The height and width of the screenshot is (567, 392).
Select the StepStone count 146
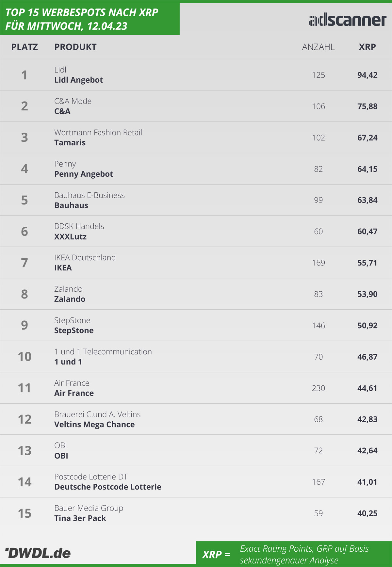click(x=318, y=326)
